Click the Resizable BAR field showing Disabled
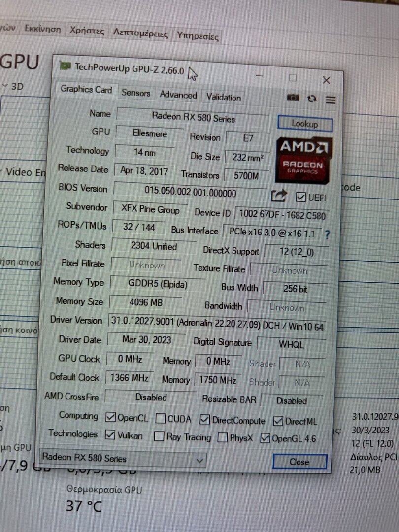 (x=292, y=400)
